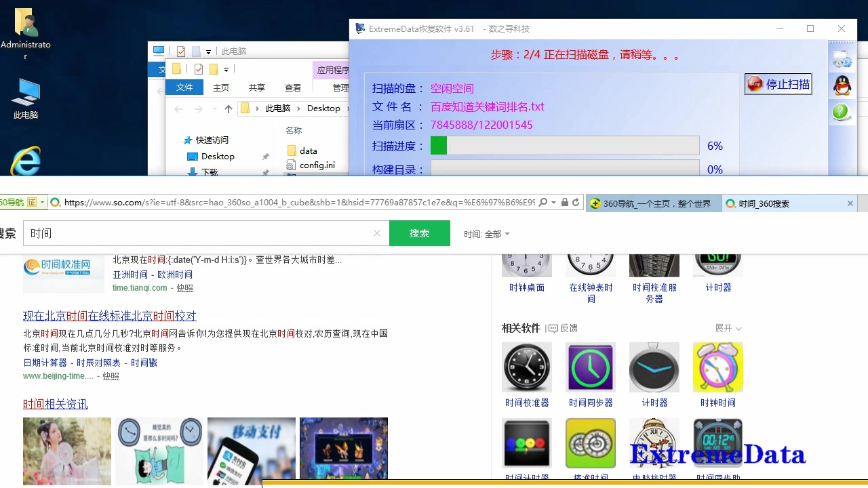
Task: Open quick access toolbar dropdown in front Explorer window
Action: click(226, 69)
